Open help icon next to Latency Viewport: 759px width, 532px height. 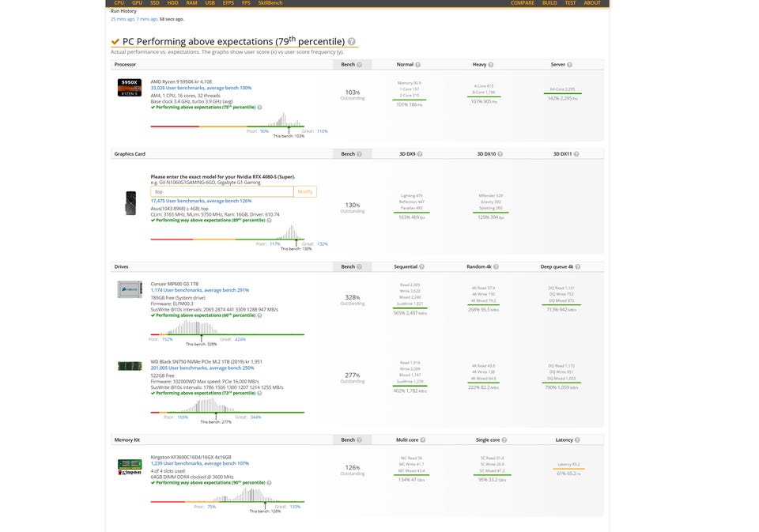click(577, 440)
